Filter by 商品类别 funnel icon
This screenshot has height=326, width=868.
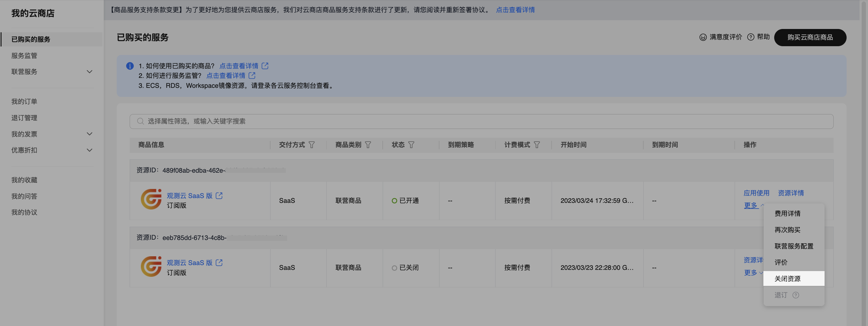pos(368,145)
